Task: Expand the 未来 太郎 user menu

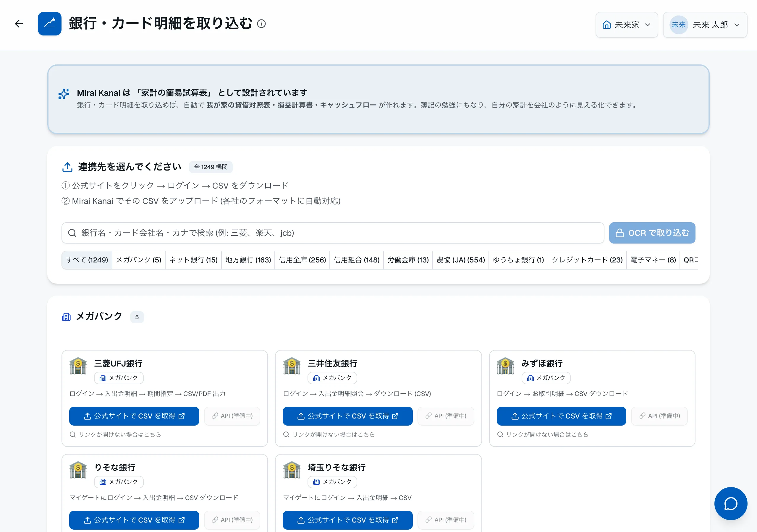Action: coord(705,25)
